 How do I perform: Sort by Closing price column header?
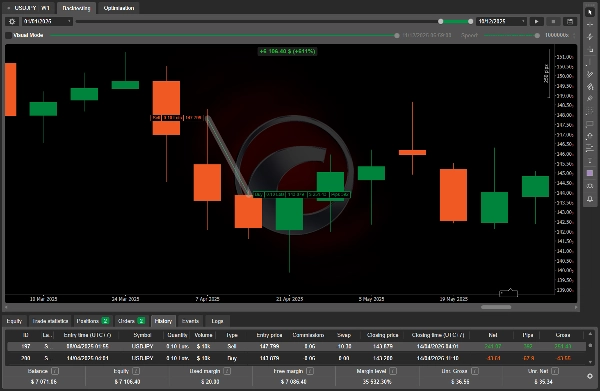(382, 335)
